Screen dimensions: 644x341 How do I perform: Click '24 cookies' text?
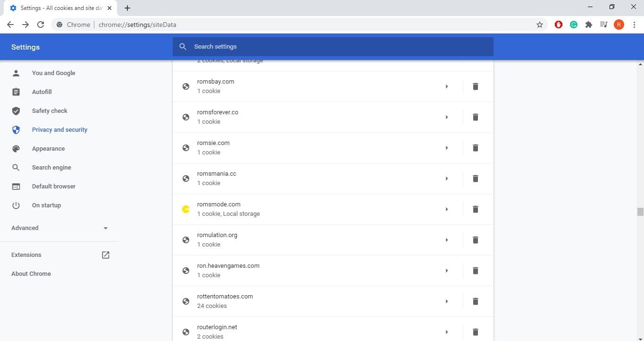[212, 306]
